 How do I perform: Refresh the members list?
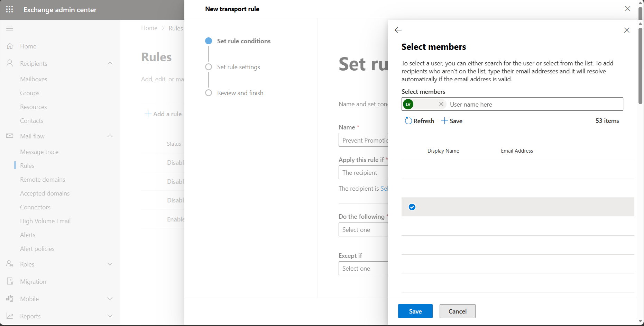(420, 121)
